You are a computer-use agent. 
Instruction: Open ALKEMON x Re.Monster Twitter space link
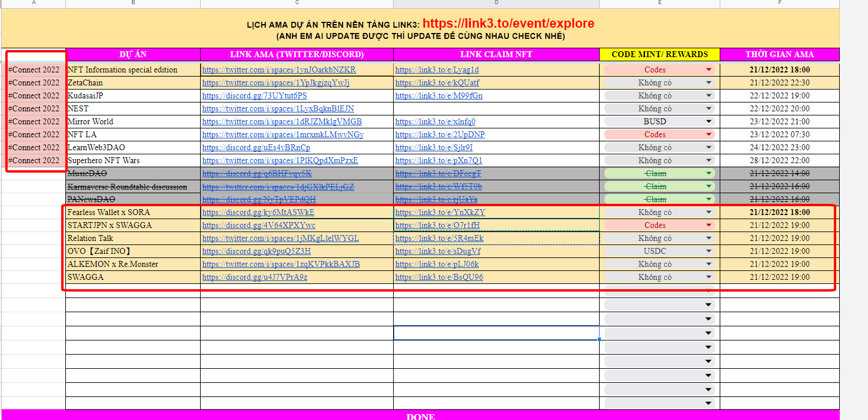click(x=281, y=264)
